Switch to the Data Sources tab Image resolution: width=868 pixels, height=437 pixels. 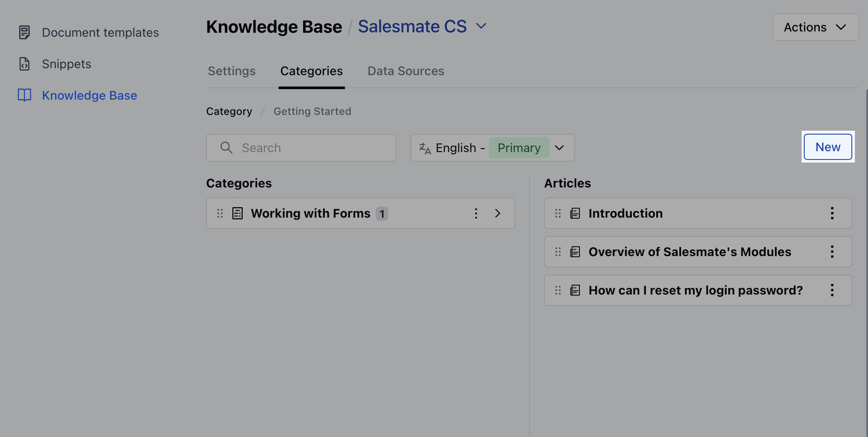coord(406,71)
